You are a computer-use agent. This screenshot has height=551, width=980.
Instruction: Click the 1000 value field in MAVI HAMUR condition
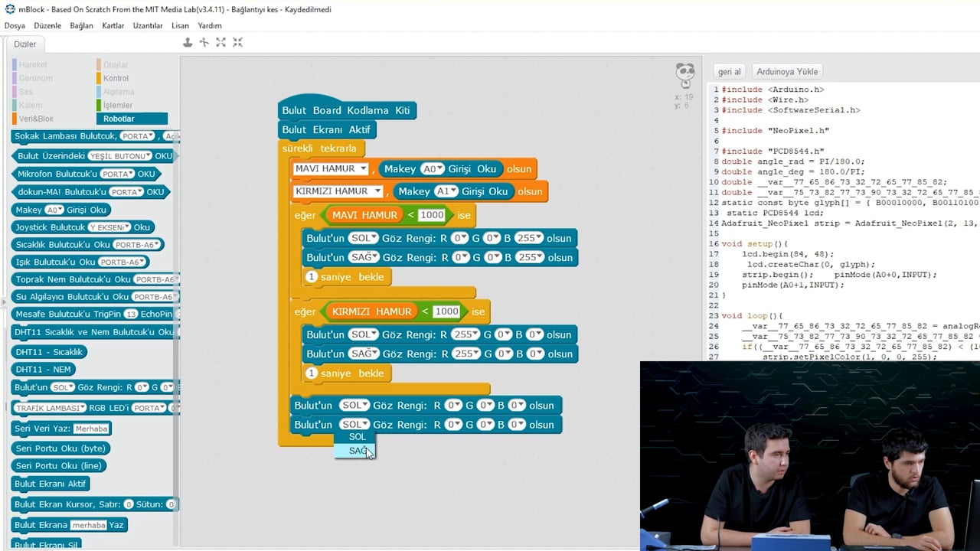coord(432,215)
